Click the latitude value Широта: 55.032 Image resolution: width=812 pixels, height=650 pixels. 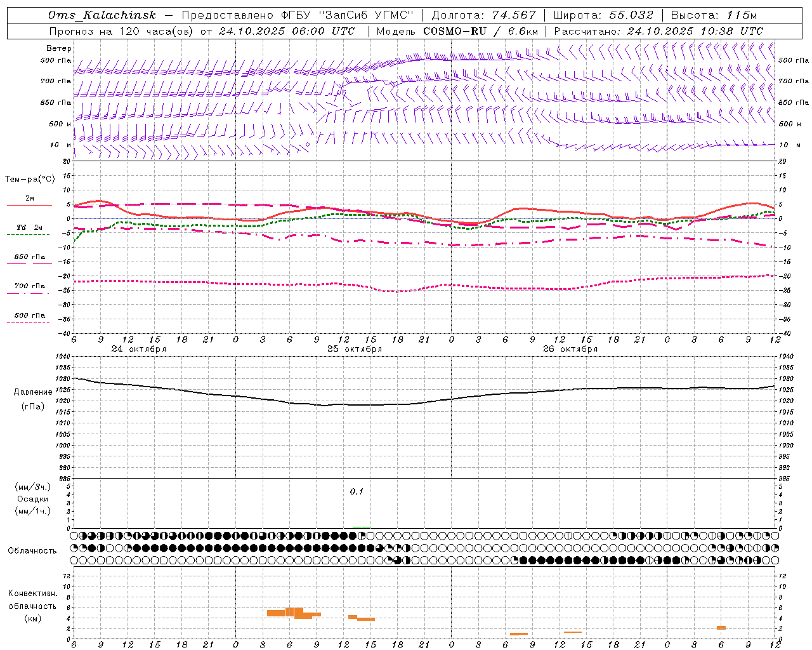pos(603,15)
